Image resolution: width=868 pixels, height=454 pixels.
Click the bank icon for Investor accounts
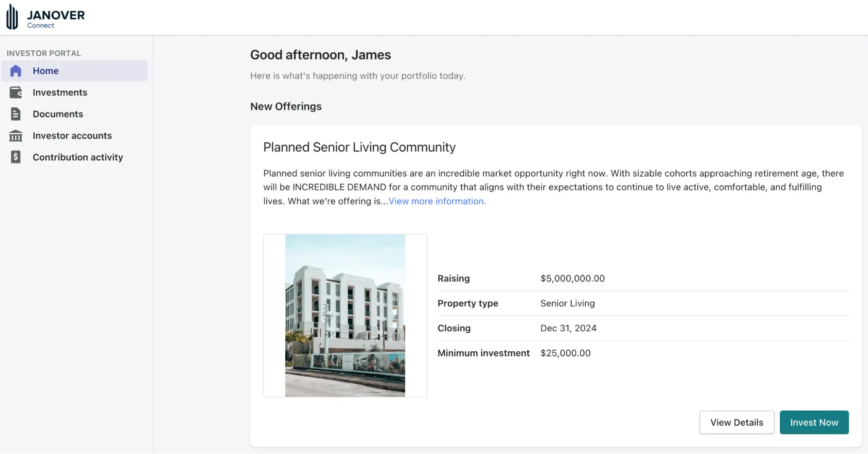[x=16, y=135]
